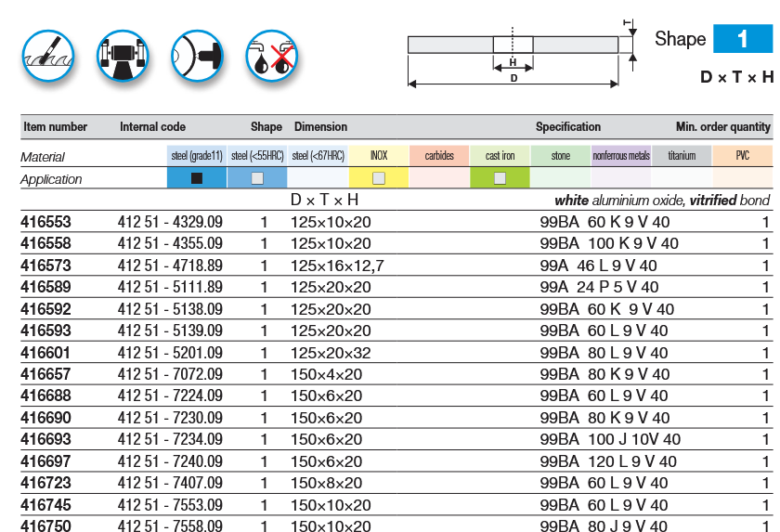Check the steel (<55HRC) application box
Image resolution: width=780 pixels, height=532 pixels.
point(257,179)
